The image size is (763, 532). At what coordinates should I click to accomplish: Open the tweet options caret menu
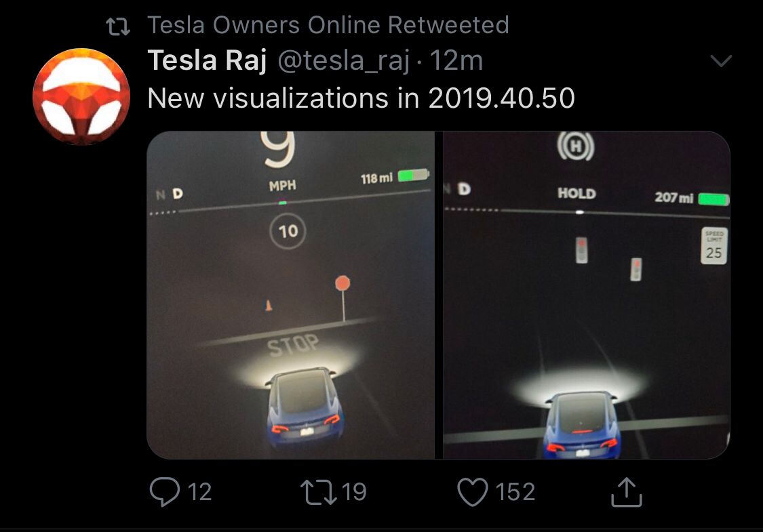pos(722,60)
